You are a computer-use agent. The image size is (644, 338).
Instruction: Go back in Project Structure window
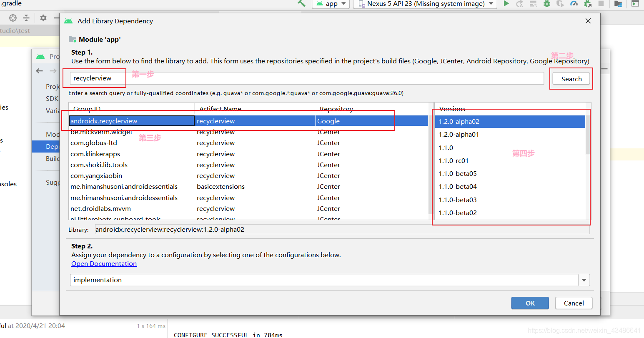click(40, 71)
